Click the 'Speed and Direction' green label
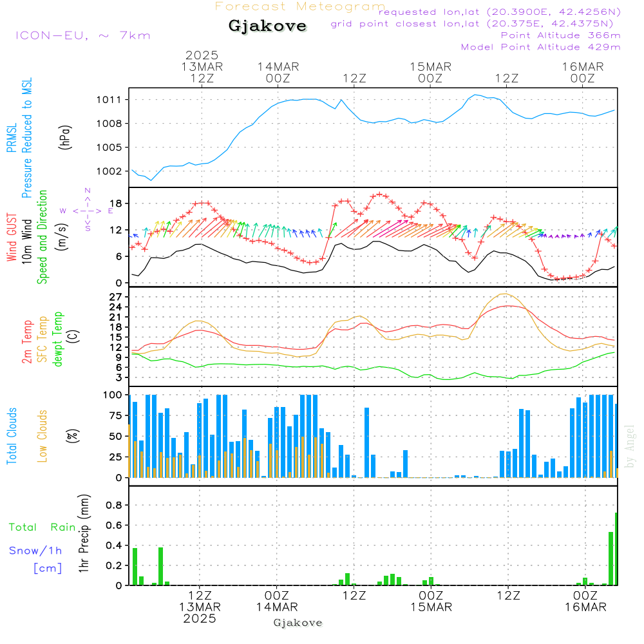644x644 pixels. point(43,237)
